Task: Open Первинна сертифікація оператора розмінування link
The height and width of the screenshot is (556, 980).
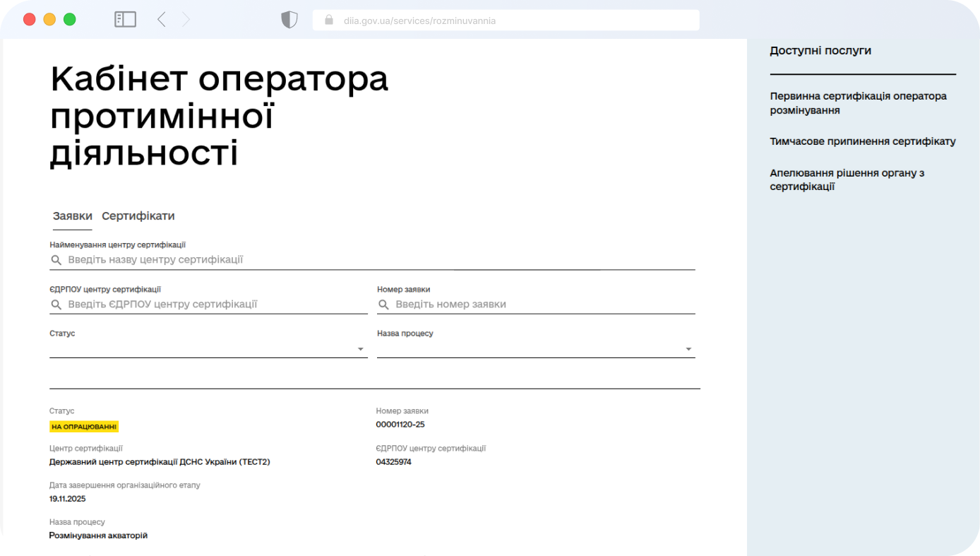Action: click(x=858, y=103)
